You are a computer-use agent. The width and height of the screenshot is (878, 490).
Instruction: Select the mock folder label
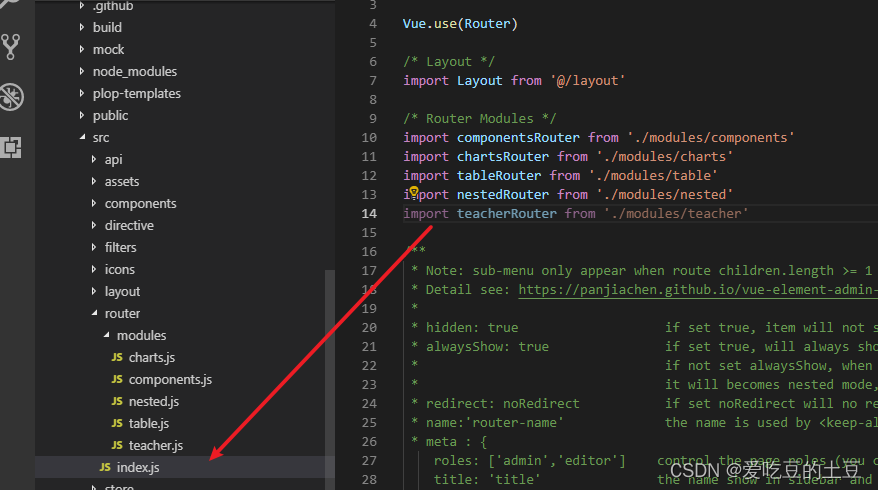(108, 49)
